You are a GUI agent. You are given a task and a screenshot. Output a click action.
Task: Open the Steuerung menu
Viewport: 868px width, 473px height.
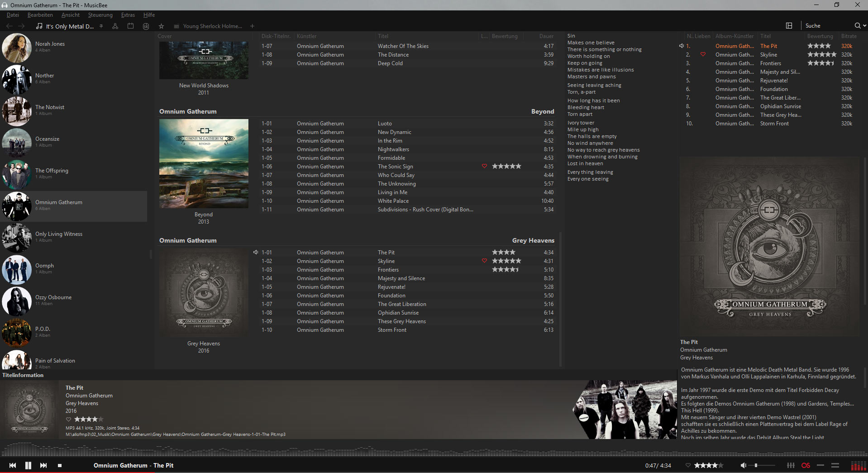(x=100, y=15)
